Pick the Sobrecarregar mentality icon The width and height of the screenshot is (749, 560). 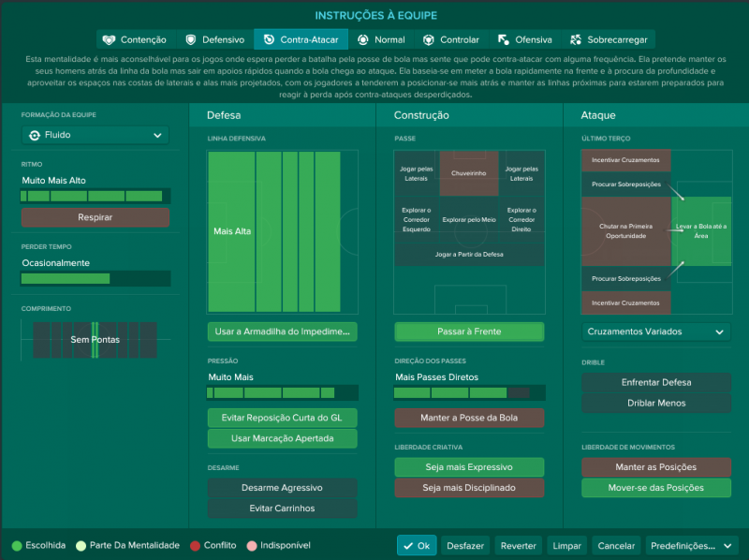point(574,40)
